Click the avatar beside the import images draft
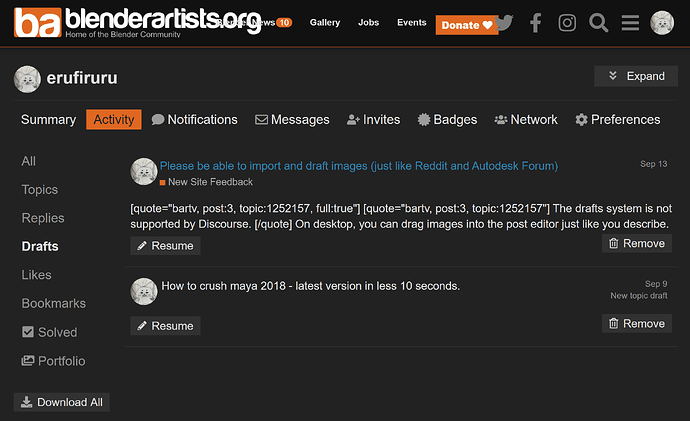Viewport: 690px width, 421px height. click(144, 171)
